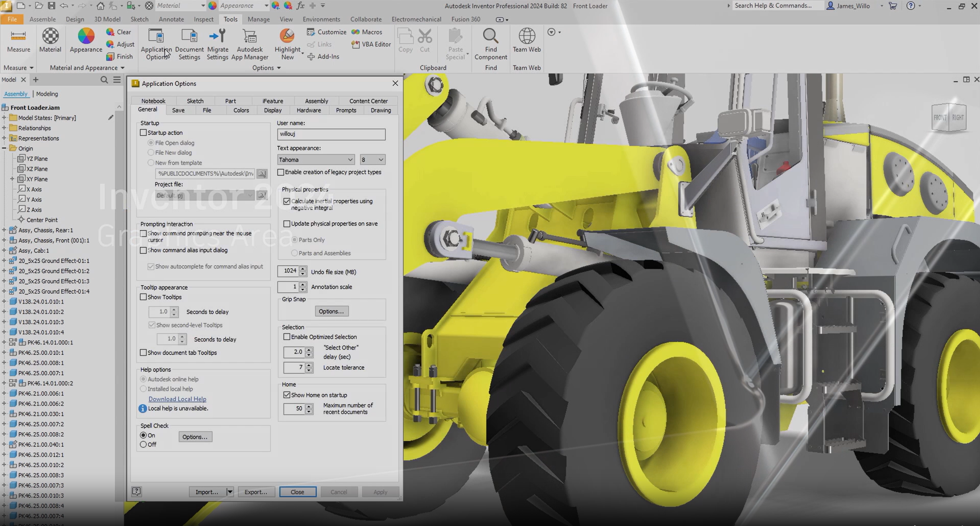Image resolution: width=980 pixels, height=526 pixels.
Task: Click the Export... button
Action: pos(256,492)
